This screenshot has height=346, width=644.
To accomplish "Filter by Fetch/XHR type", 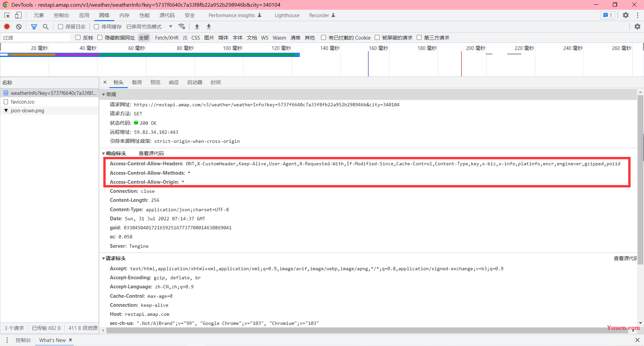I will [167, 38].
